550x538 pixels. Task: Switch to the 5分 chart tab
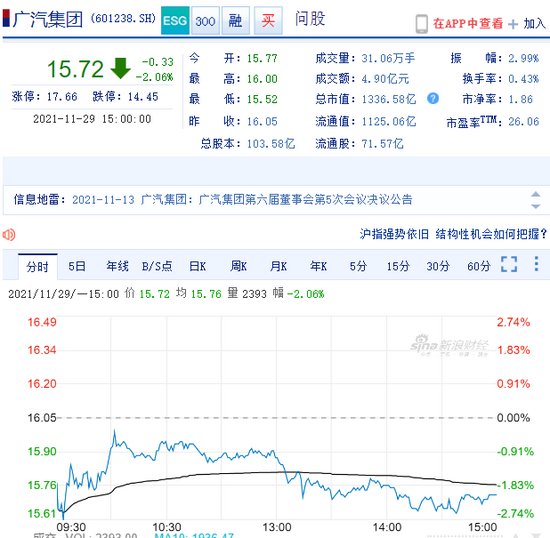click(358, 266)
